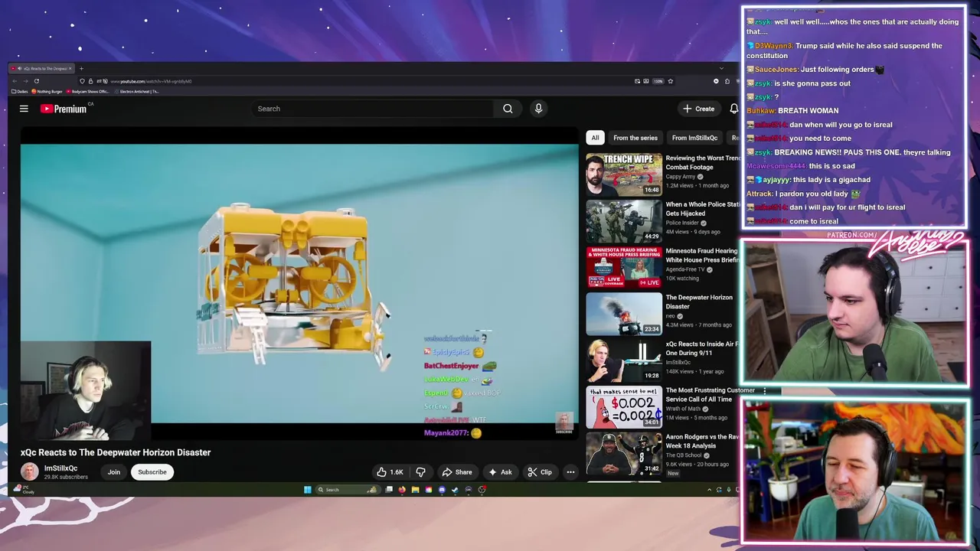Click the Subscribe watermark in video corner
980x551 pixels.
[x=563, y=423]
